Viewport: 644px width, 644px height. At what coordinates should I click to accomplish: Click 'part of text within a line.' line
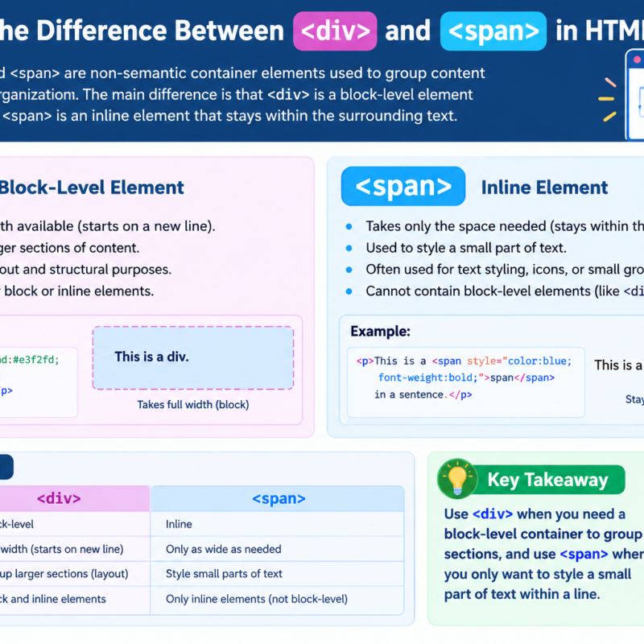[x=522, y=594]
